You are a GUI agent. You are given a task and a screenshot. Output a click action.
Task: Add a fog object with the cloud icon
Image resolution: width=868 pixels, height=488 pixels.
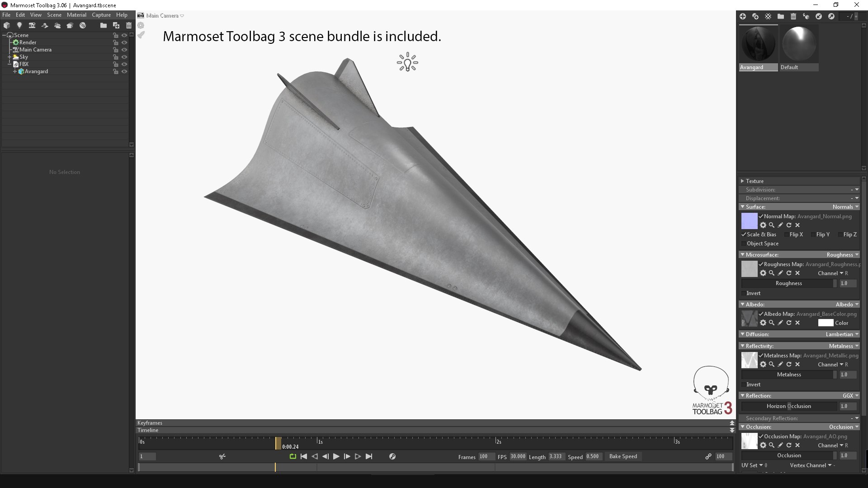[x=57, y=25]
